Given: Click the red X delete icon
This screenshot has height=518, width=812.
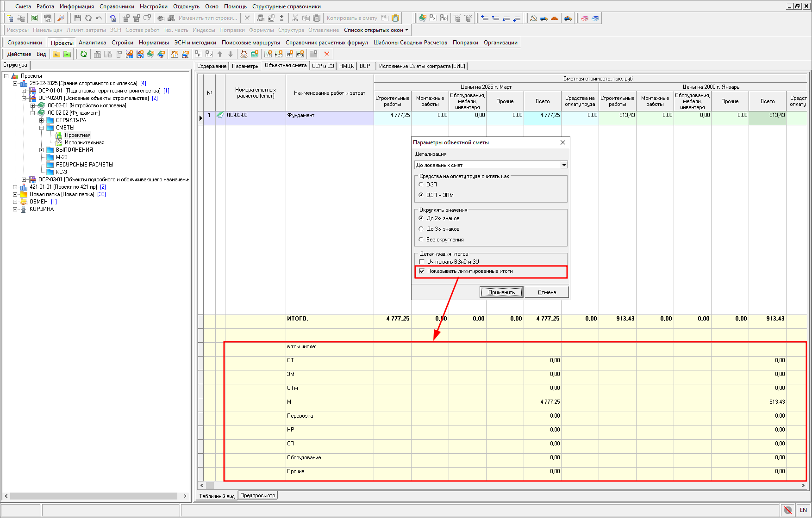Looking at the screenshot, I should point(327,54).
